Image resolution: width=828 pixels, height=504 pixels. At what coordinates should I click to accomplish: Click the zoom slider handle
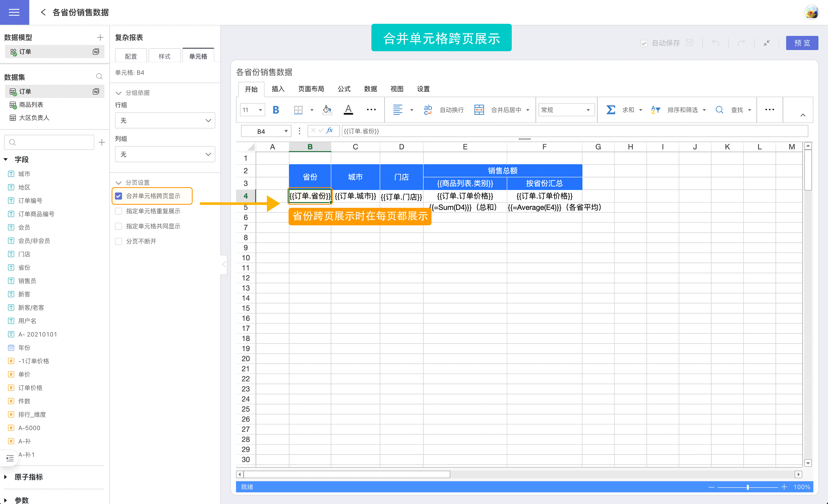point(748,487)
